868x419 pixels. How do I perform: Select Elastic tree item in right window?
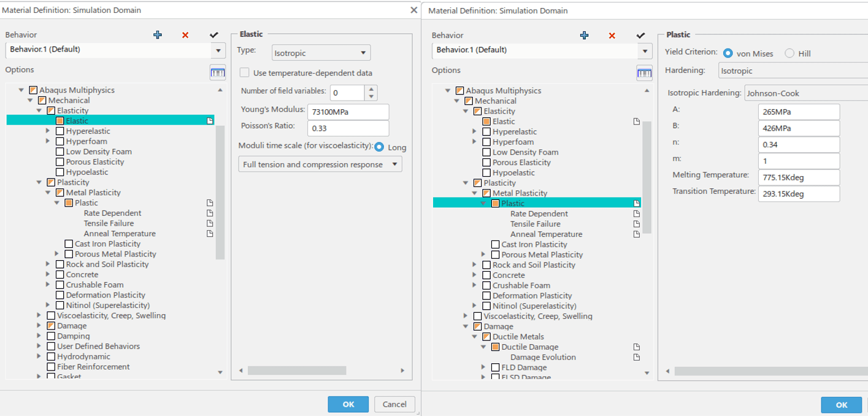pos(504,121)
